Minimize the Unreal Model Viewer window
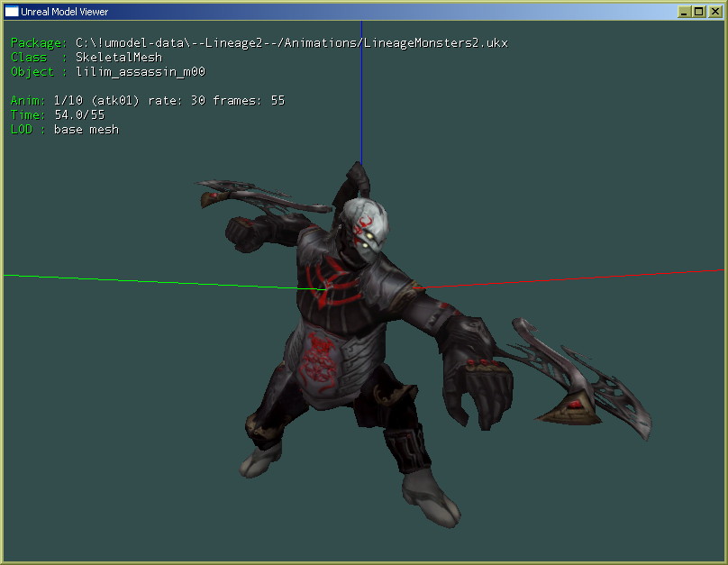 tap(684, 12)
